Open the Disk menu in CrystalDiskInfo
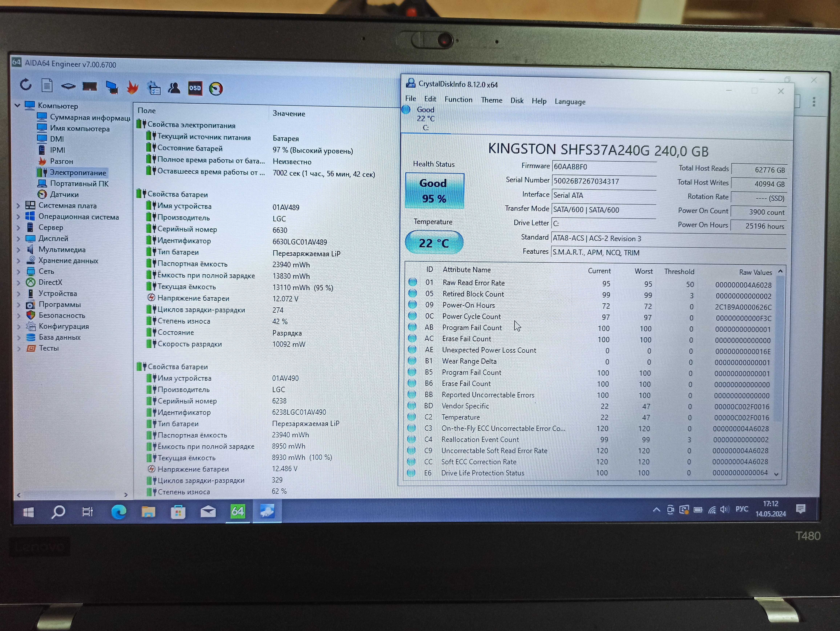This screenshot has width=840, height=631. tap(517, 100)
